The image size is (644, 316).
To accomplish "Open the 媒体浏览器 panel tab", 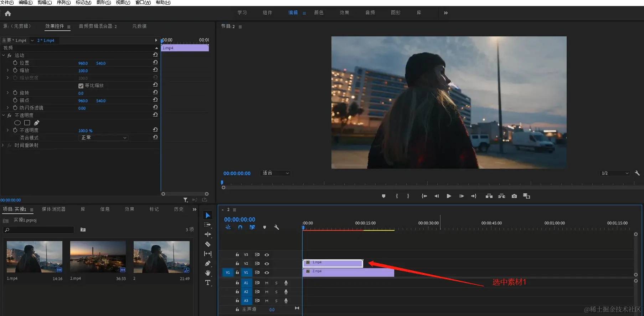I will click(53, 209).
